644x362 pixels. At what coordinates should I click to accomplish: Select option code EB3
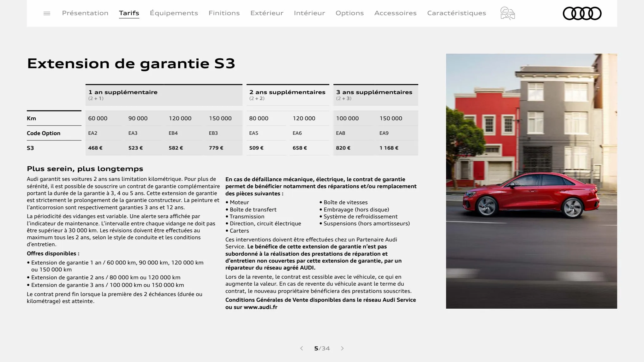click(213, 133)
